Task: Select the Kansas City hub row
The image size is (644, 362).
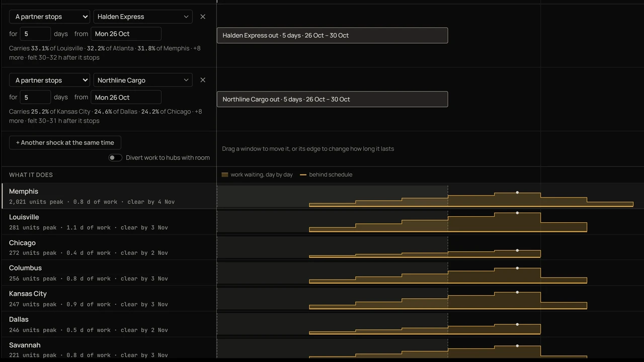Action: [x=322, y=299]
